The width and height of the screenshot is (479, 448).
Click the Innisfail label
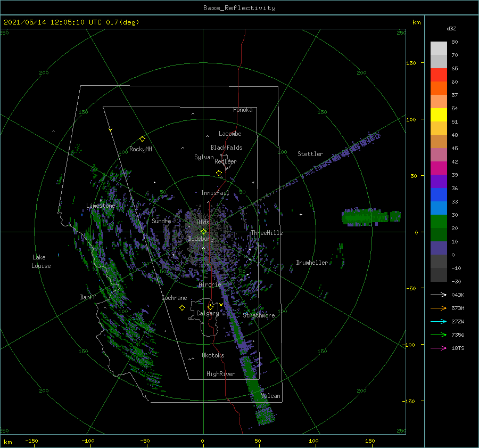click(215, 193)
